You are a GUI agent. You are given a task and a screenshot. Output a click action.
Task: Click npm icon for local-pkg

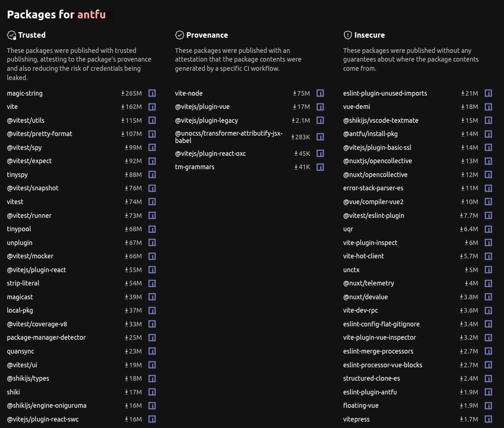point(152,310)
